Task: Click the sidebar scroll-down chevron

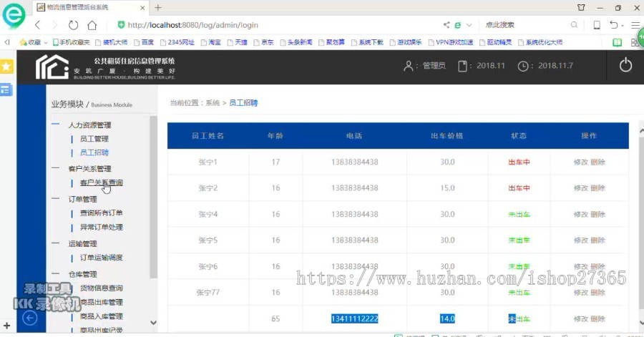Action: pos(153,323)
